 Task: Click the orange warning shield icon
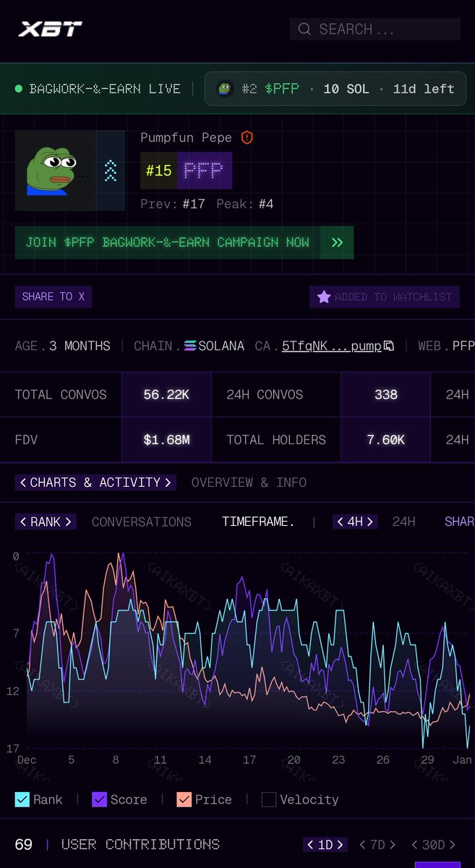pyautogui.click(x=247, y=137)
